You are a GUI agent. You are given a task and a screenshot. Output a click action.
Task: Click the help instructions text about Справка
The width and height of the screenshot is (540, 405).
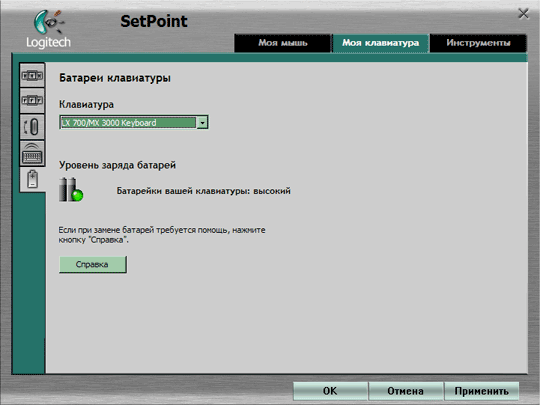162,235
